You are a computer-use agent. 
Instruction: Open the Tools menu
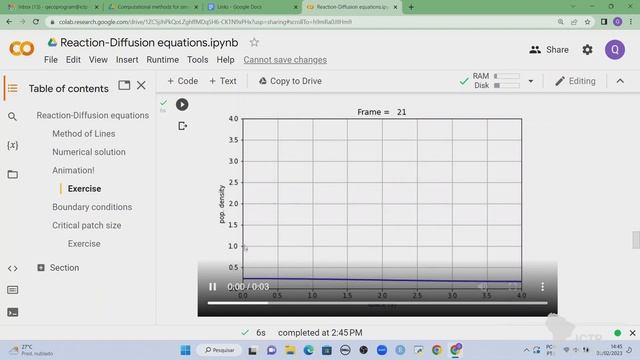198,60
